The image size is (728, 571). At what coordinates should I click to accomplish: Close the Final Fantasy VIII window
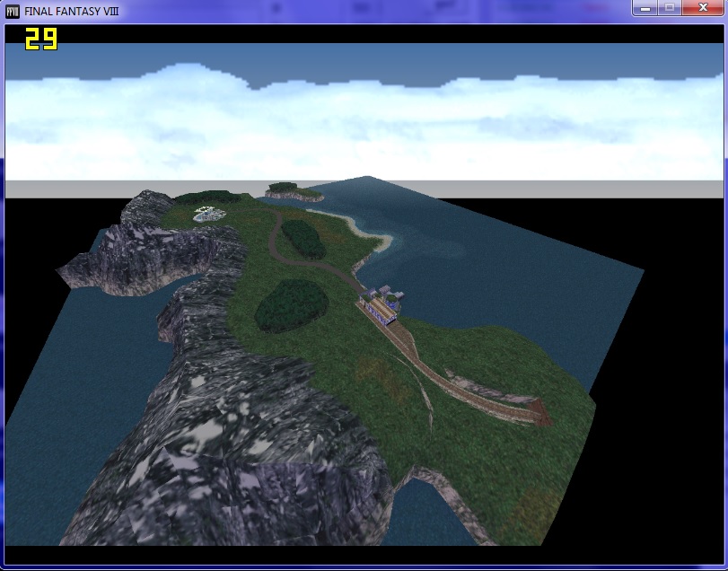(x=703, y=8)
